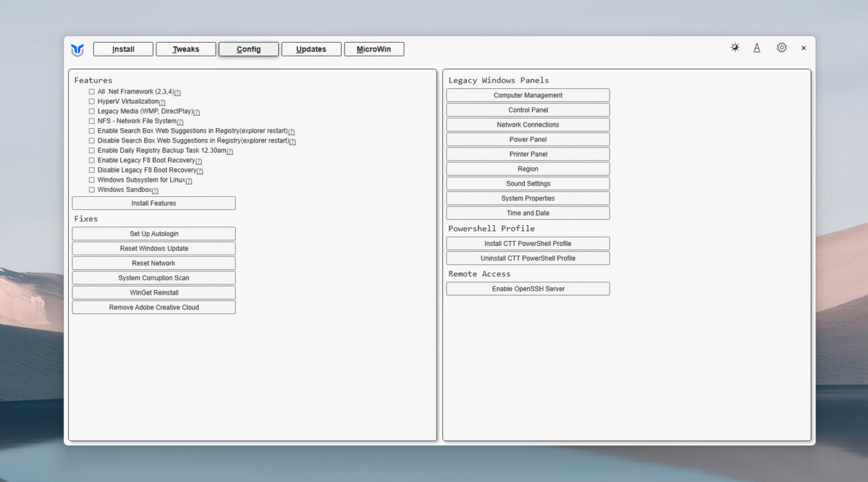Enable the All .Net Framework checkbox
This screenshot has width=868, height=482.
[92, 92]
